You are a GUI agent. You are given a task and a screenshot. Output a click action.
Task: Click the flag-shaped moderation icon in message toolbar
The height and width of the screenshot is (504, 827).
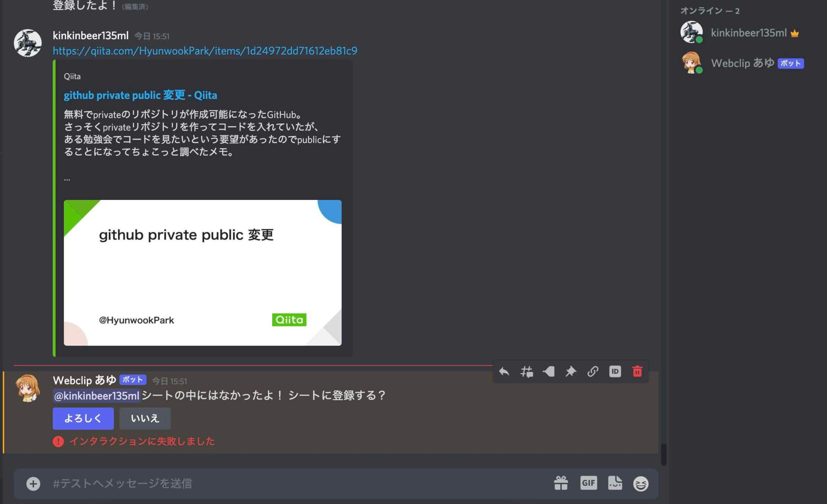point(549,371)
